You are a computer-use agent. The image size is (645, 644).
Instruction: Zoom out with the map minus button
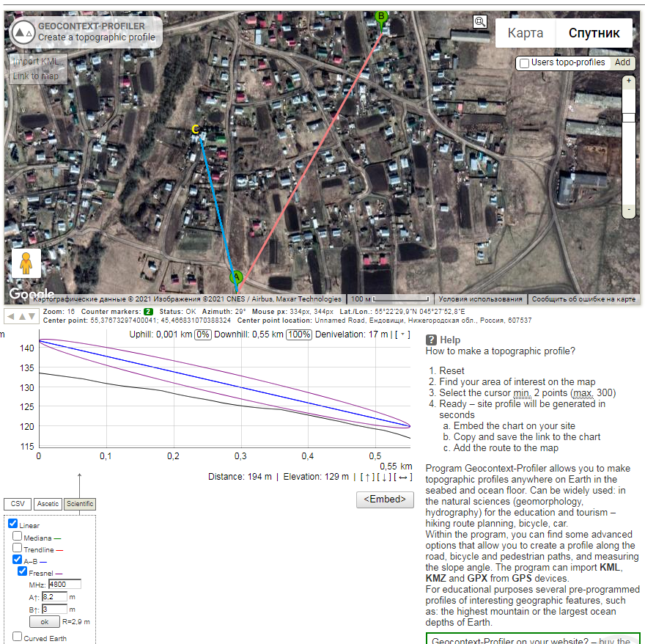pos(629,210)
